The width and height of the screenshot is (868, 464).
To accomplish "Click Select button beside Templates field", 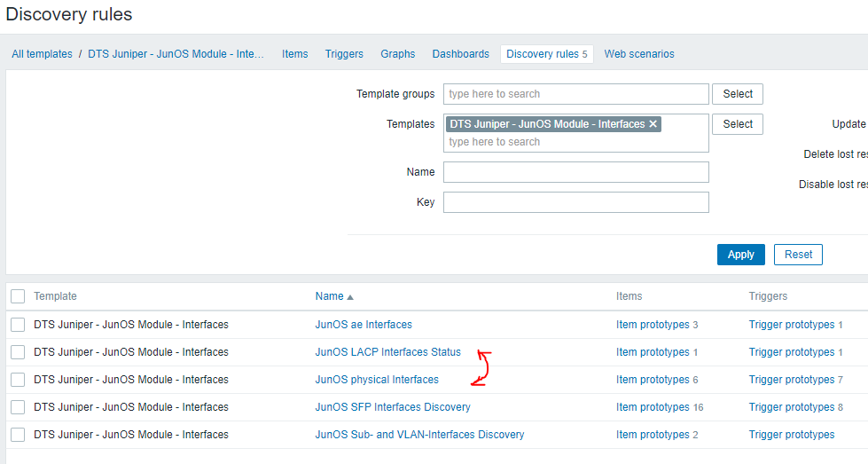I will [x=738, y=124].
